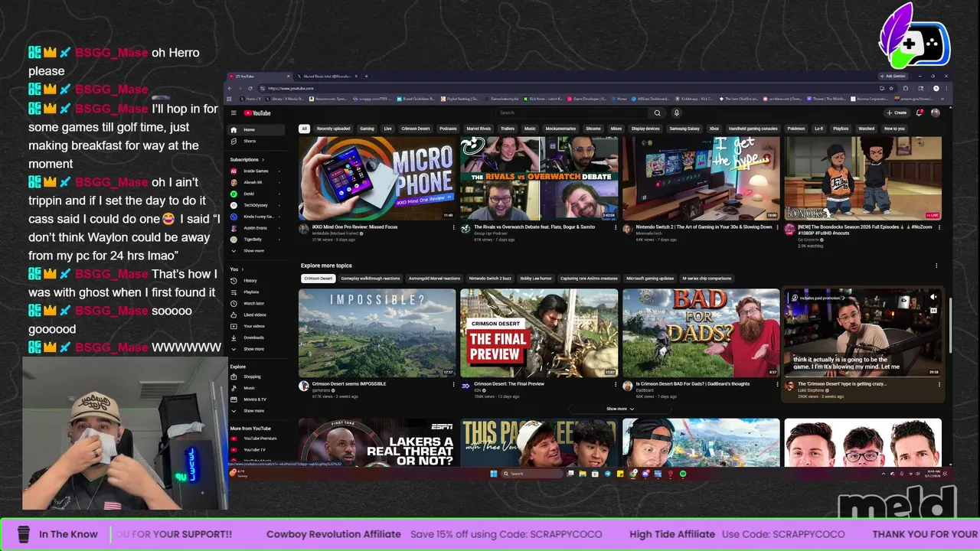The image size is (980, 551).
Task: Open YouTube Premium in the sidebar
Action: point(256,439)
